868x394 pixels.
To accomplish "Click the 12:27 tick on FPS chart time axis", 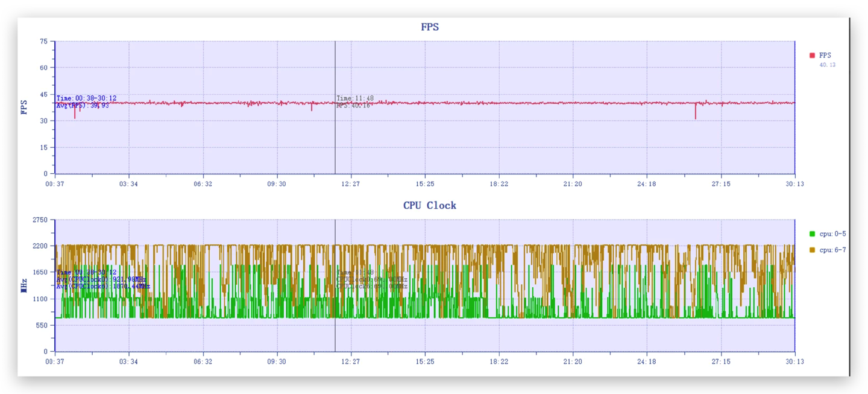I will pyautogui.click(x=350, y=184).
